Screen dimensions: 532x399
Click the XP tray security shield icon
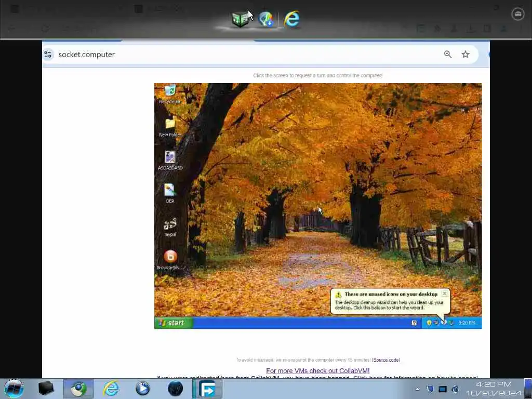429,323
